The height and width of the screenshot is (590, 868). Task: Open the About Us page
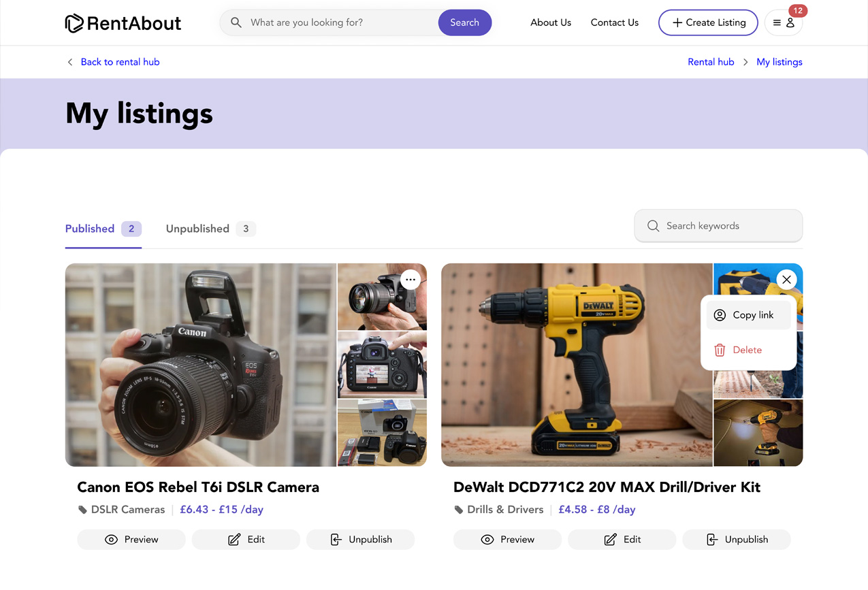(551, 22)
